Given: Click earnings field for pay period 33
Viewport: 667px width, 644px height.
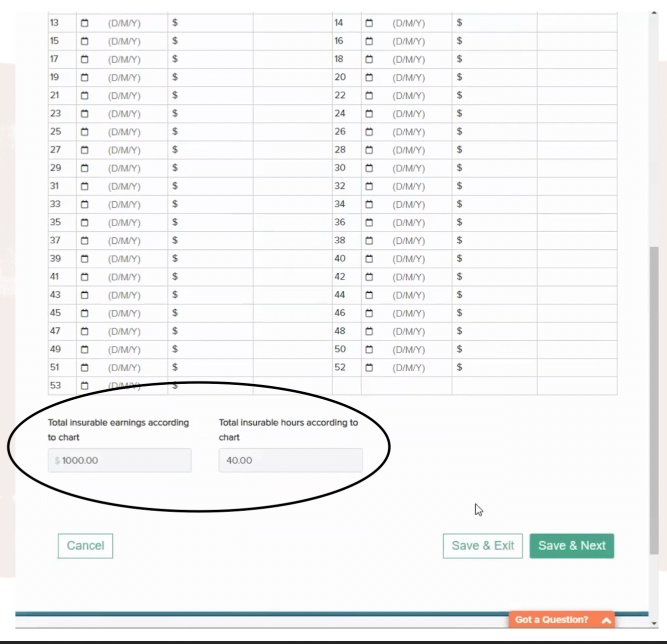Looking at the screenshot, I should click(x=211, y=204).
